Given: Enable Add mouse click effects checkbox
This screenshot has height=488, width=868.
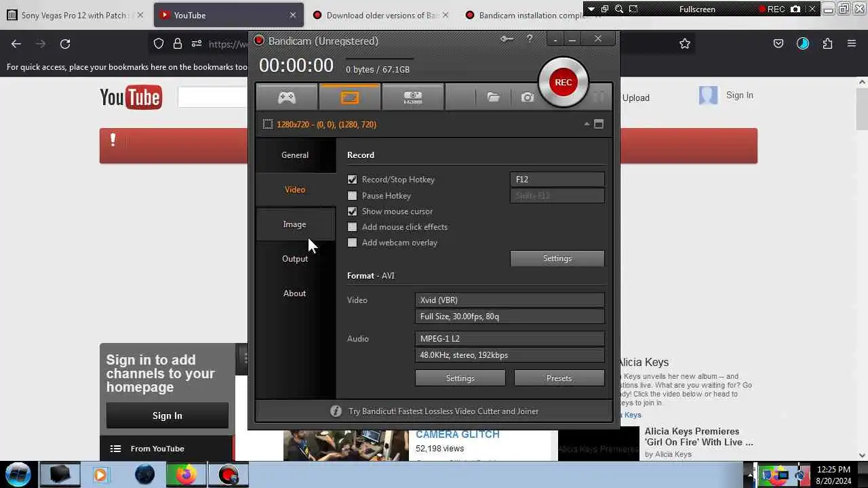Looking at the screenshot, I should point(352,227).
